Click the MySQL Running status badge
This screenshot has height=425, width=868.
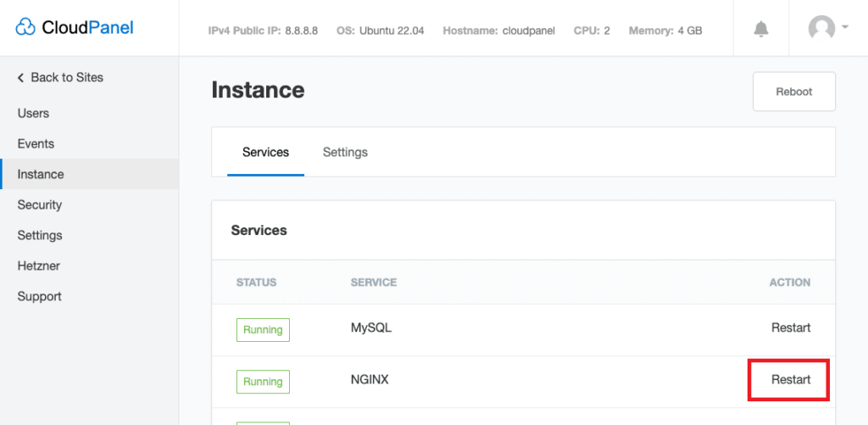pos(263,330)
